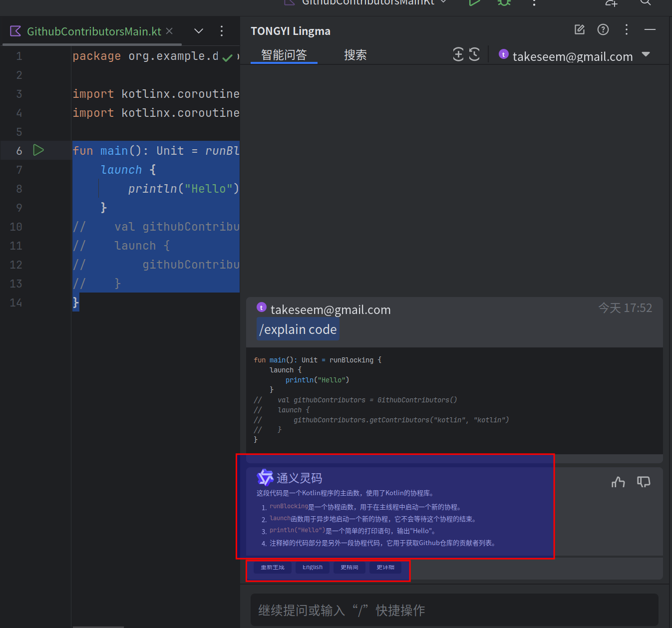The height and width of the screenshot is (628, 672).
Task: Start a new chat session in Lingma
Action: [x=458, y=54]
